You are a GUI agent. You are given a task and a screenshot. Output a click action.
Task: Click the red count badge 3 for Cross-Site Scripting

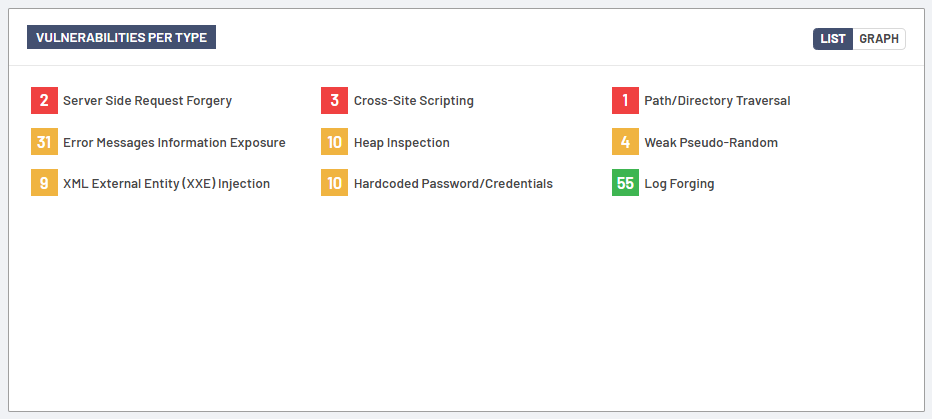(x=334, y=101)
